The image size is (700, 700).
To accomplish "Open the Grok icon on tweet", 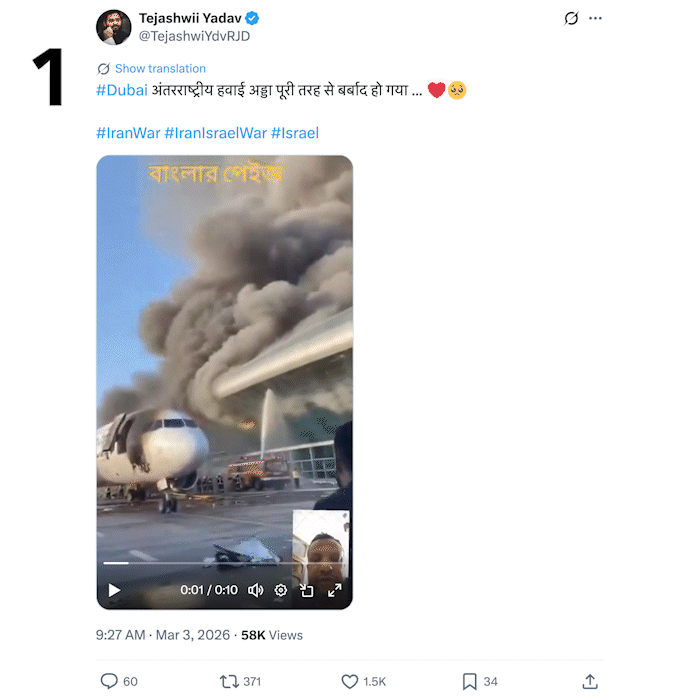I will coord(571,18).
